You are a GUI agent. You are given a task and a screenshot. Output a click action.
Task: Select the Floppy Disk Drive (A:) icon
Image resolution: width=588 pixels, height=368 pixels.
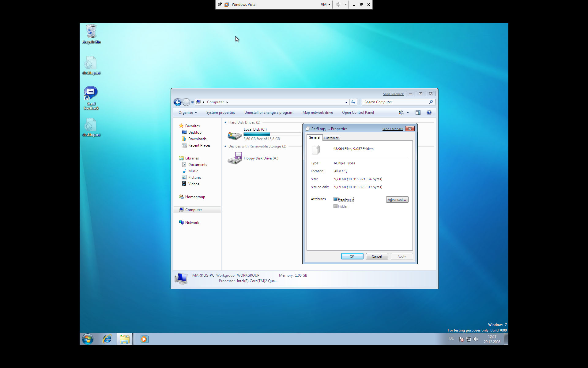(235, 159)
